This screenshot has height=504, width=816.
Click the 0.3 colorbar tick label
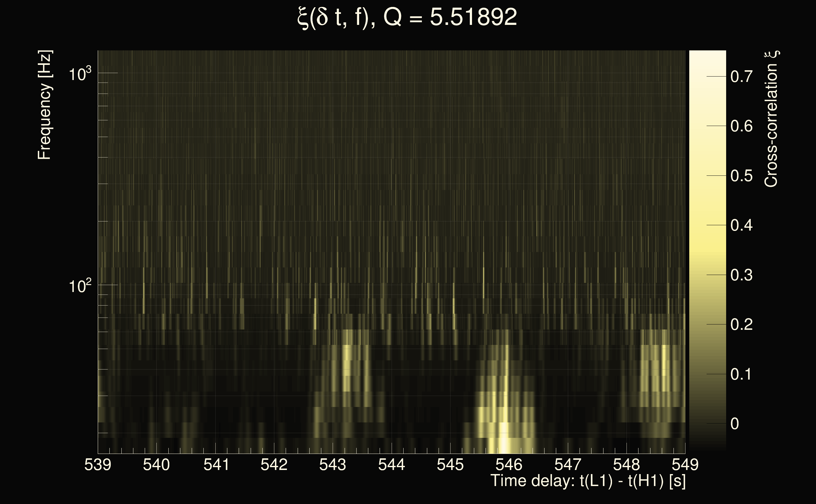coord(741,275)
